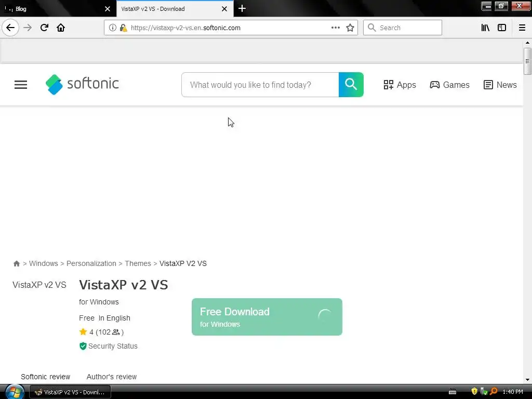Viewport: 532px width, 399px height.
Task: Click the padlock connection security icon
Action: pos(123,28)
